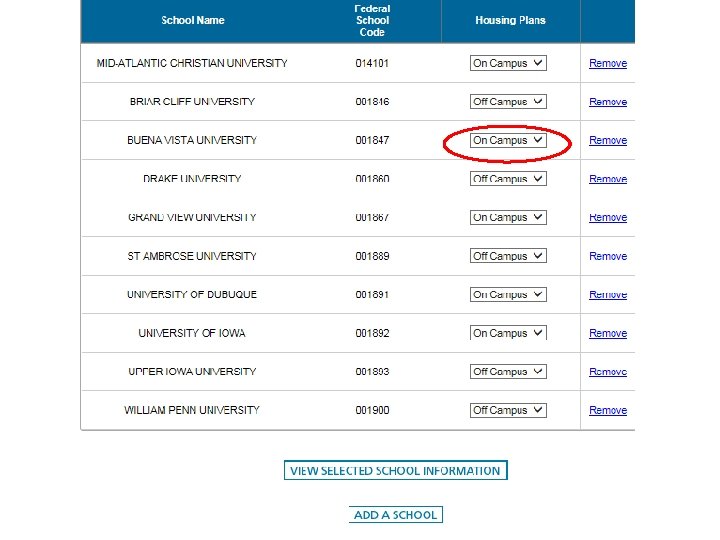
Task: Click school code 001860
Action: (372, 179)
